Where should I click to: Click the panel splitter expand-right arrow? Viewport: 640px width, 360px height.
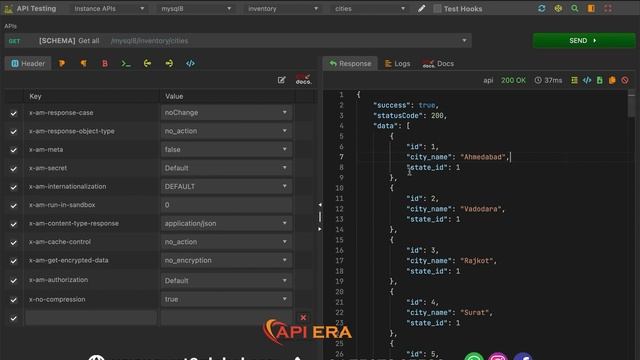[320, 229]
